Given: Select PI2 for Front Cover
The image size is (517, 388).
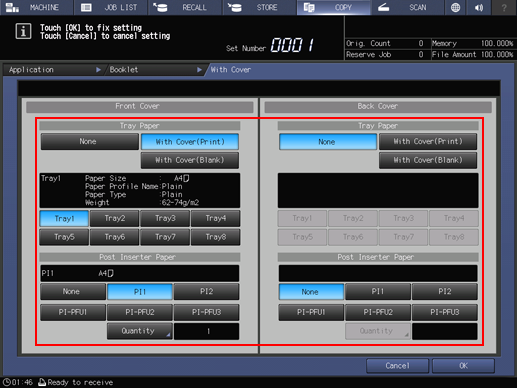Looking at the screenshot, I should pyautogui.click(x=206, y=292).
